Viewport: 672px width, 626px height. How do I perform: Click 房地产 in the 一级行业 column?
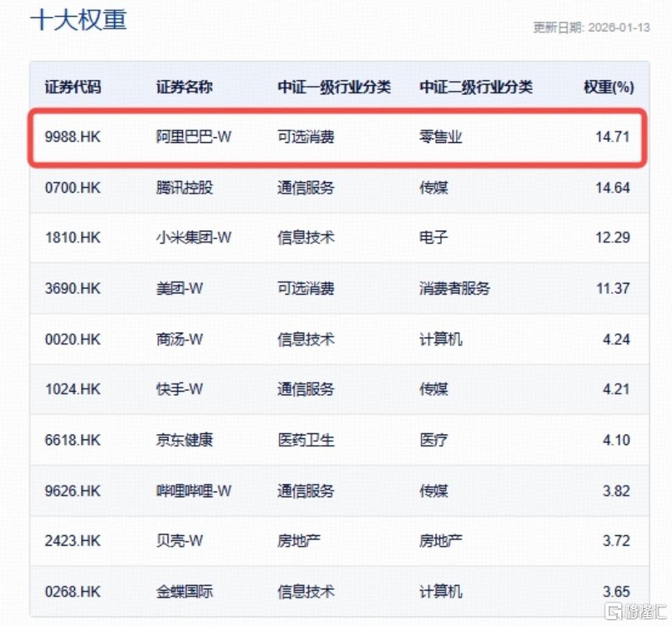[299, 541]
